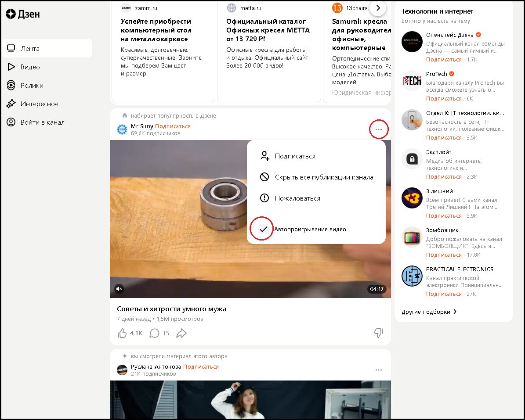Screen dimensions: 525x420
Task: Click the zamm.ru site icon
Action: (x=126, y=8)
